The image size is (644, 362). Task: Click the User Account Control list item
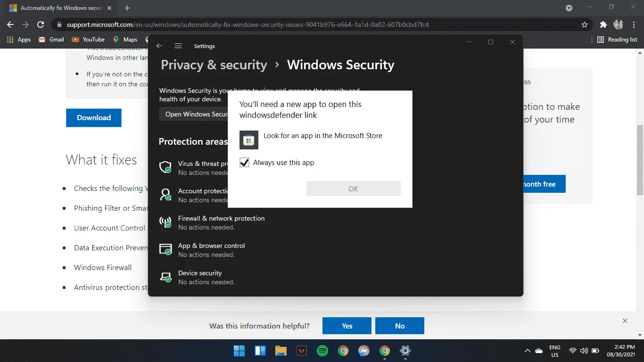(110, 228)
